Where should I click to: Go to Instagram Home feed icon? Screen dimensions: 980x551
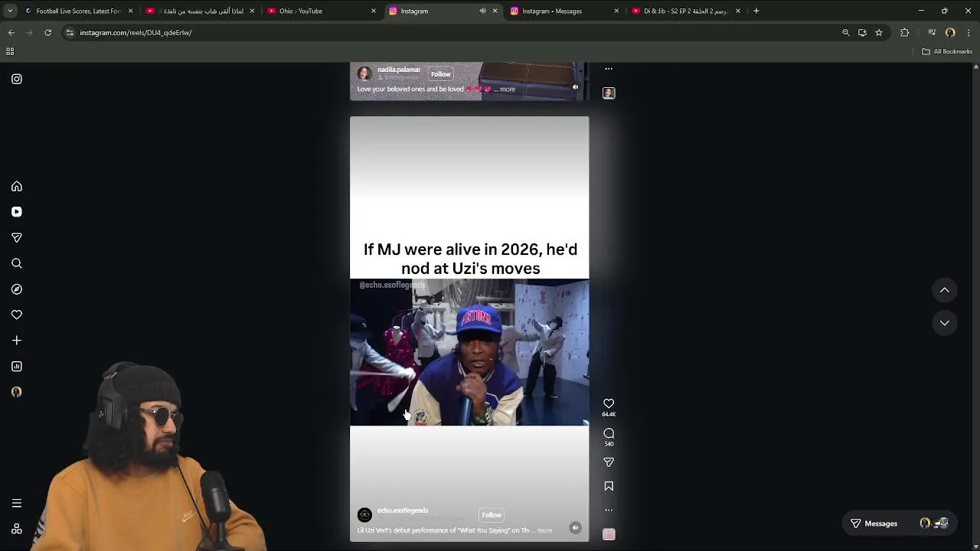17,187
